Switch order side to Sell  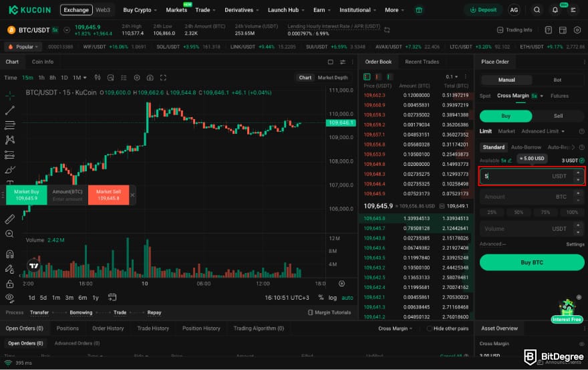coord(558,116)
